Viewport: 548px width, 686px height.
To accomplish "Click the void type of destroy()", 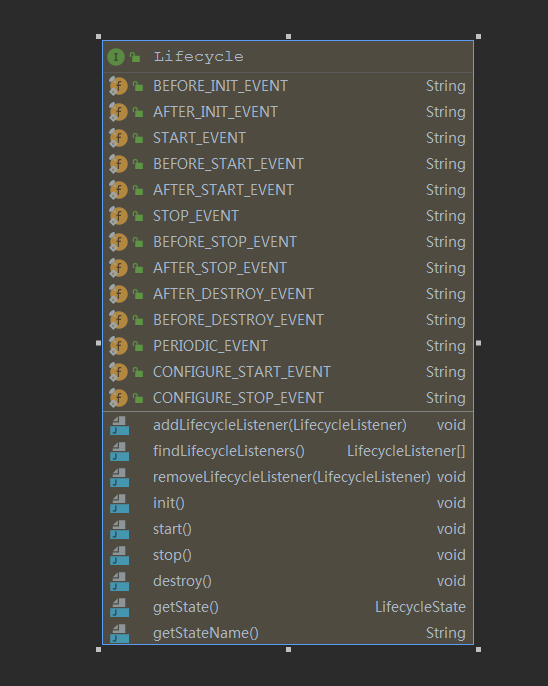I will pos(451,581).
